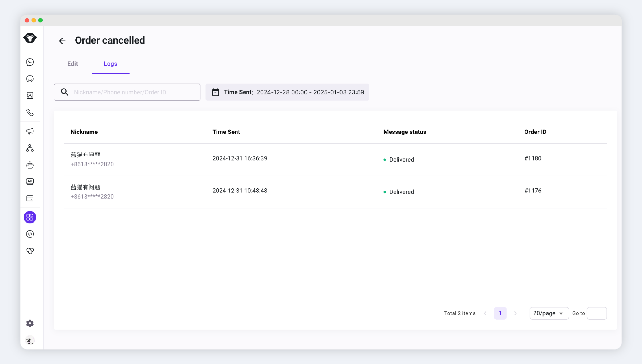
Task: Expand the 20/page size dropdown
Action: 549,313
